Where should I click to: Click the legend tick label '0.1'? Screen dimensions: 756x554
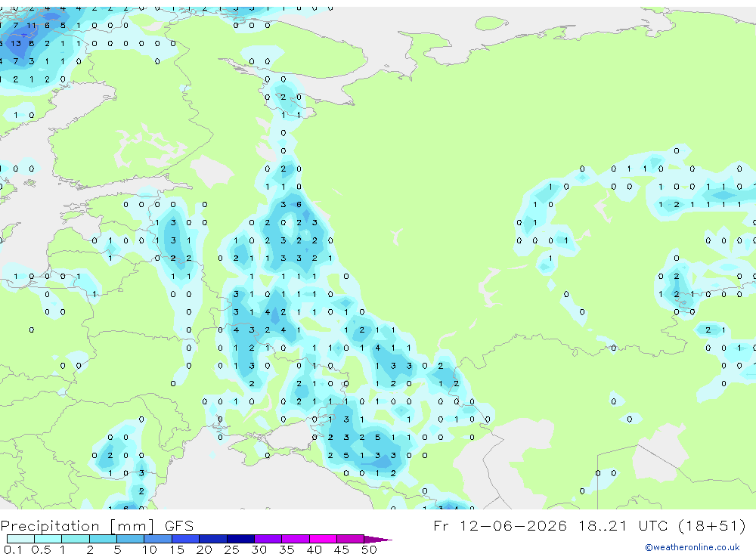tap(13, 549)
